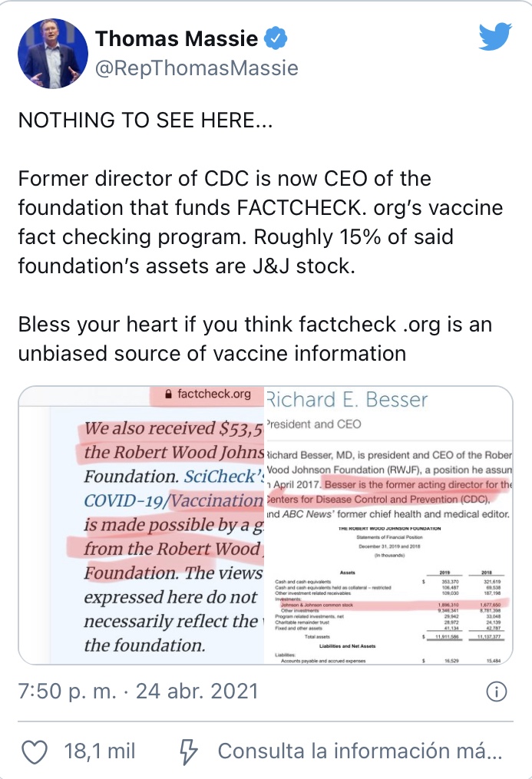
Task: View the 18,1 mil likes count
Action: coord(100,751)
